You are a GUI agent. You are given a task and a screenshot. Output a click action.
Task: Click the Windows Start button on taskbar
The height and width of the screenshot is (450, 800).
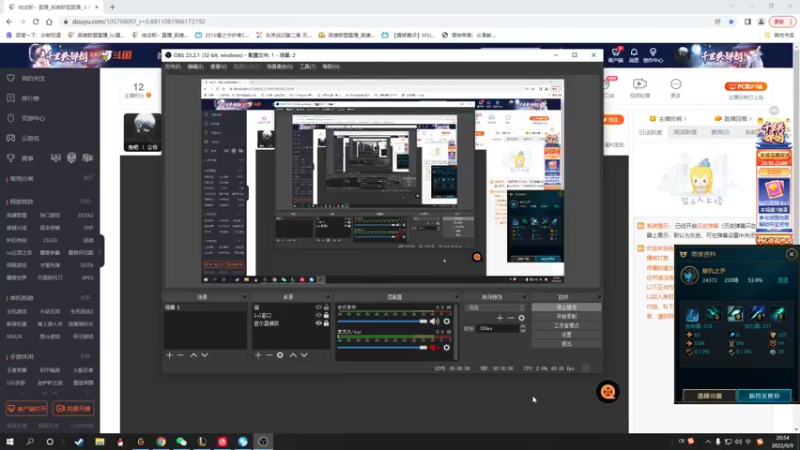pos(10,442)
